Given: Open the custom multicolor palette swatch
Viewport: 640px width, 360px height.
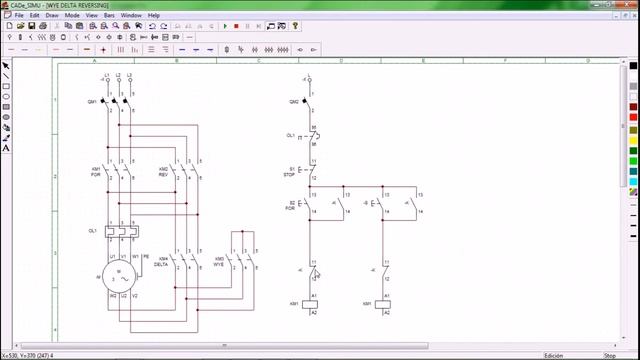Looking at the screenshot, I should click(x=633, y=192).
